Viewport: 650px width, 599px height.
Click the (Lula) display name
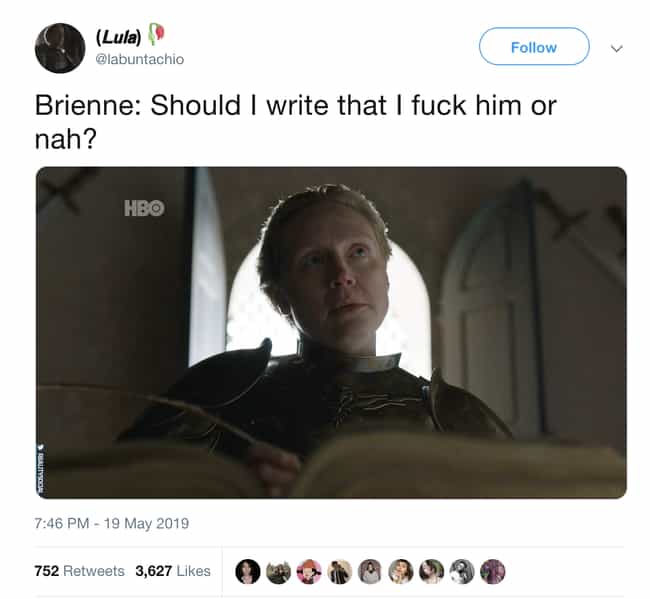tap(119, 38)
